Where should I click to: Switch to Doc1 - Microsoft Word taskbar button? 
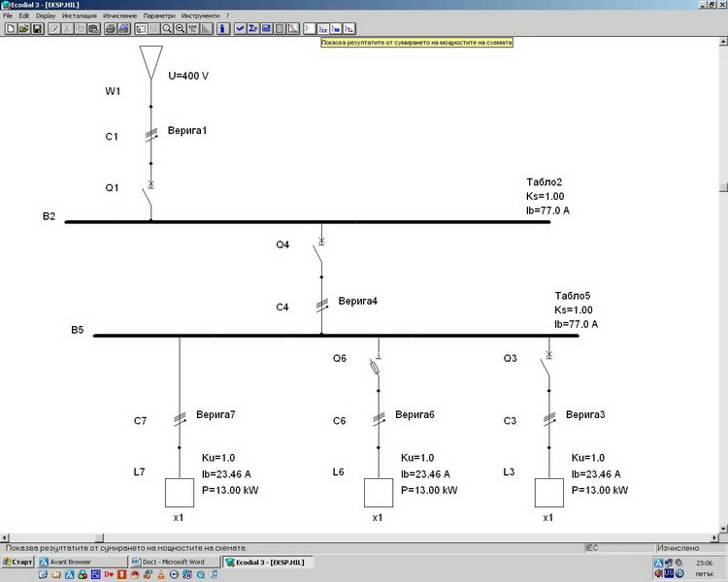tap(173, 562)
